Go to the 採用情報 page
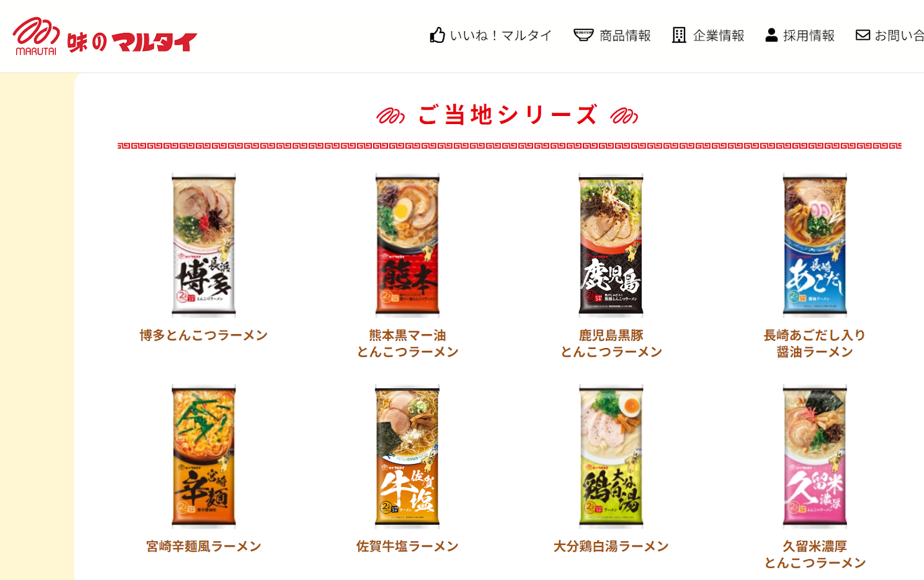Image resolution: width=924 pixels, height=580 pixels. (808, 36)
